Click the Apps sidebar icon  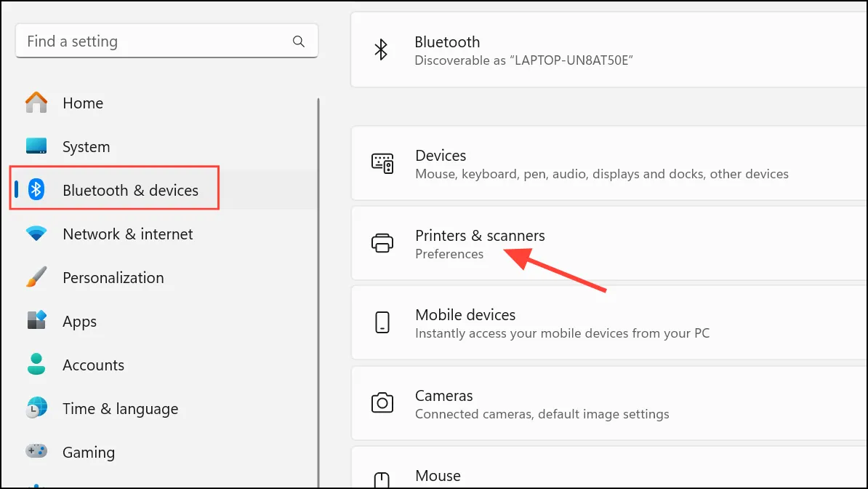click(36, 320)
